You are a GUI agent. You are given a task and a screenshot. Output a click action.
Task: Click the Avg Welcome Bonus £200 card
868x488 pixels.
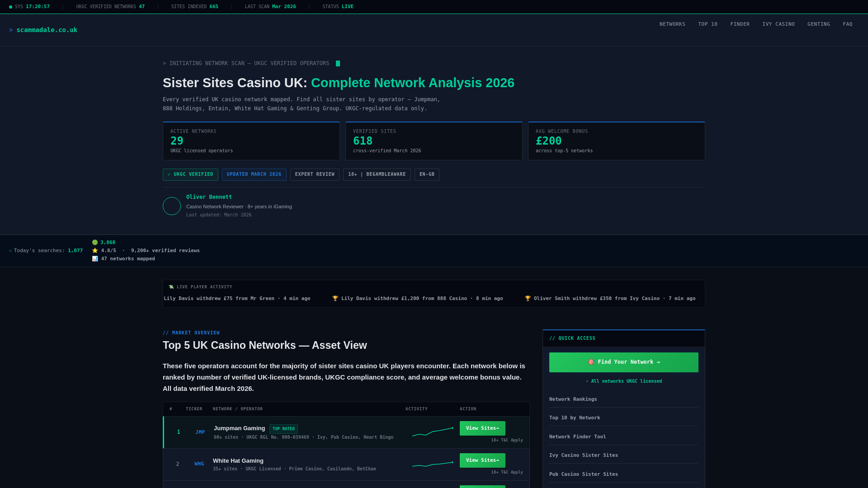point(617,141)
